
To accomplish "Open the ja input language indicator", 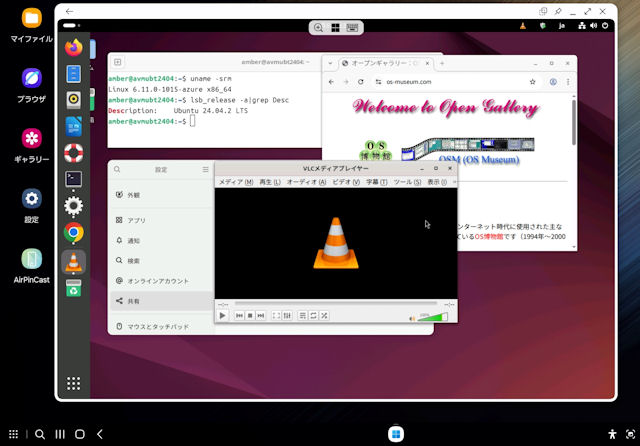I will click(x=562, y=26).
